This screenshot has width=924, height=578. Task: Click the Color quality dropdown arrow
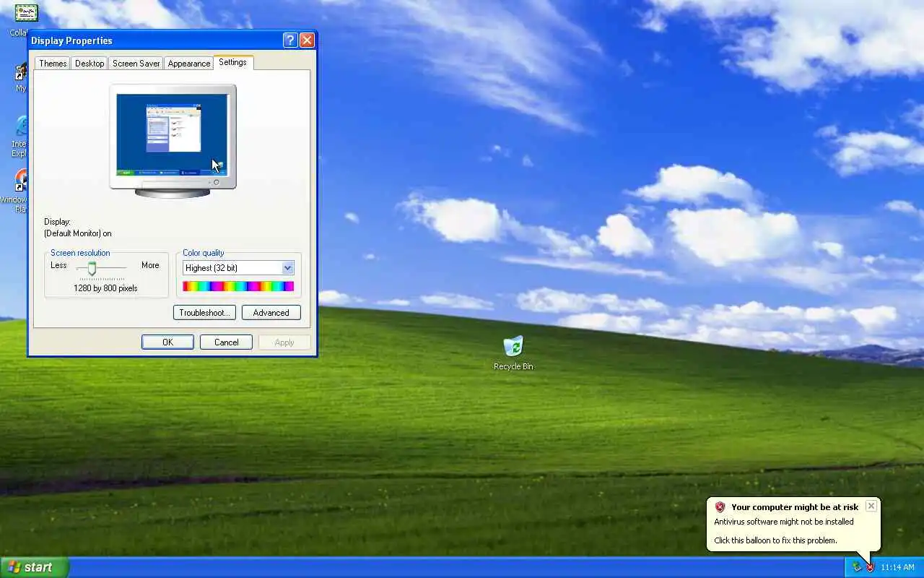point(287,268)
